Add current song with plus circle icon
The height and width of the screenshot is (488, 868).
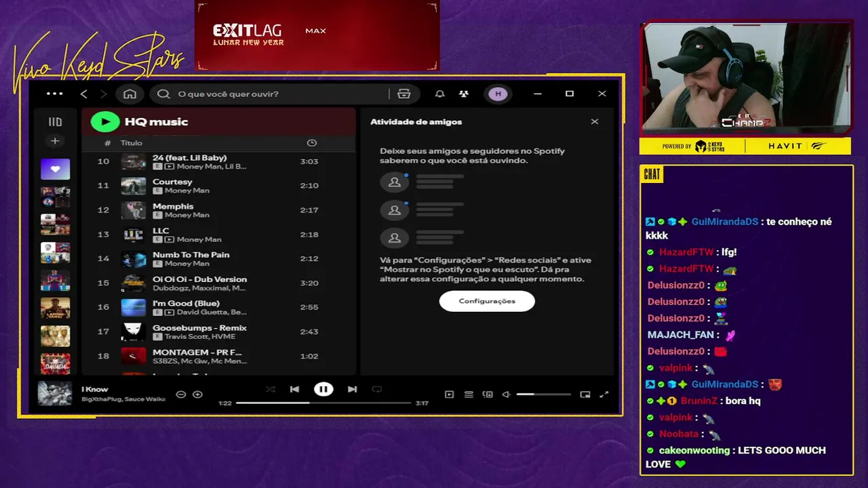coord(197,394)
